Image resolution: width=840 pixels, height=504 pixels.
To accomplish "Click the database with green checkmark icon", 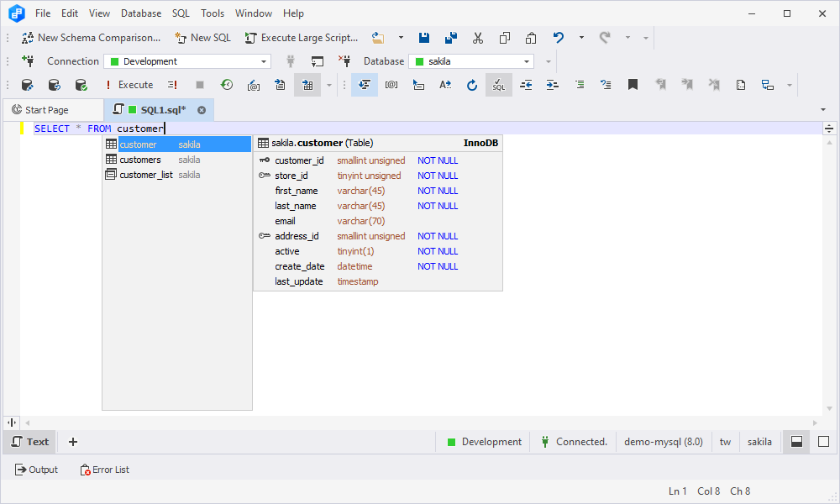I will pos(81,85).
